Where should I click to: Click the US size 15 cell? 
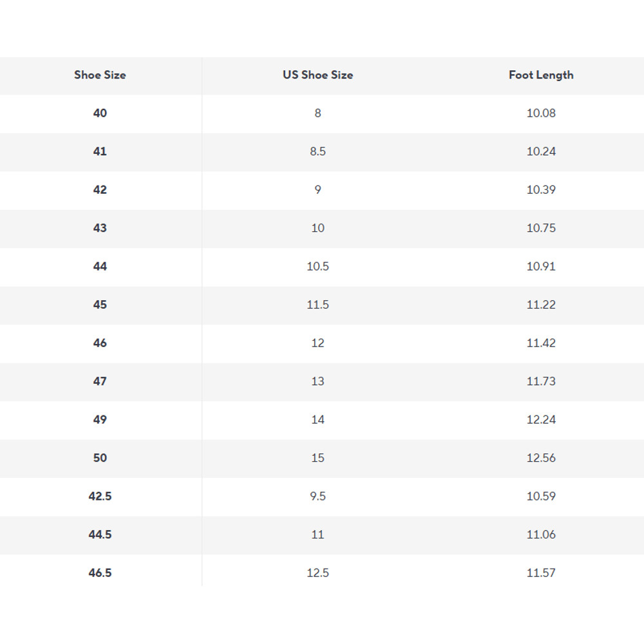coord(317,458)
